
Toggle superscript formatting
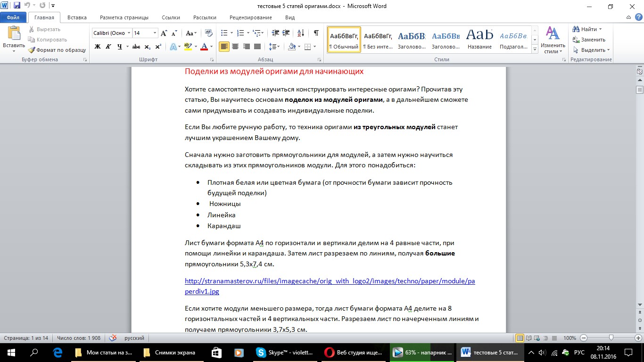158,47
